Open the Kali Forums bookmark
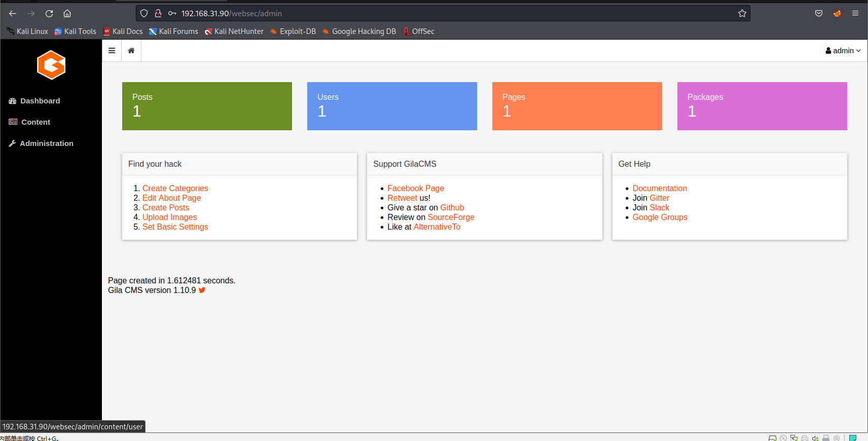 tap(173, 31)
